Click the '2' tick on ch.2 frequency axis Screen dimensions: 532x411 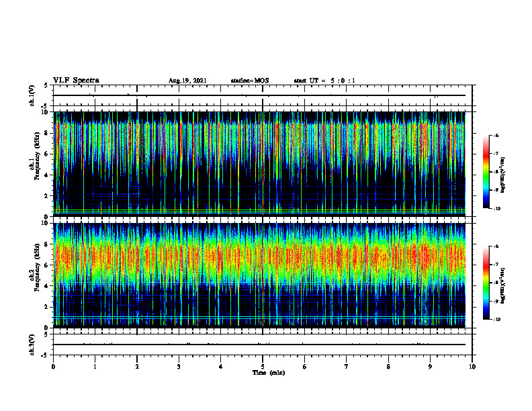[x=47, y=307]
